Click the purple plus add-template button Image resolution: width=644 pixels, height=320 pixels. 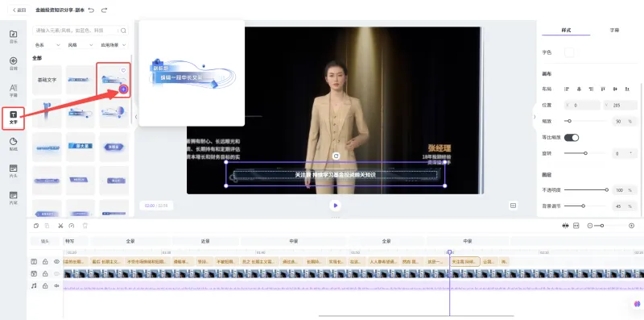click(123, 89)
